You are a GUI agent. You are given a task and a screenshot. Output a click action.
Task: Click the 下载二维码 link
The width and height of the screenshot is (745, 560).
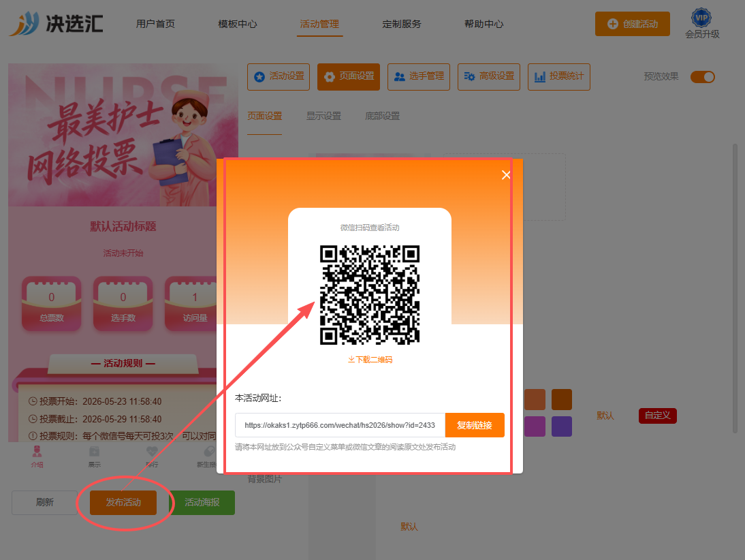tap(370, 360)
